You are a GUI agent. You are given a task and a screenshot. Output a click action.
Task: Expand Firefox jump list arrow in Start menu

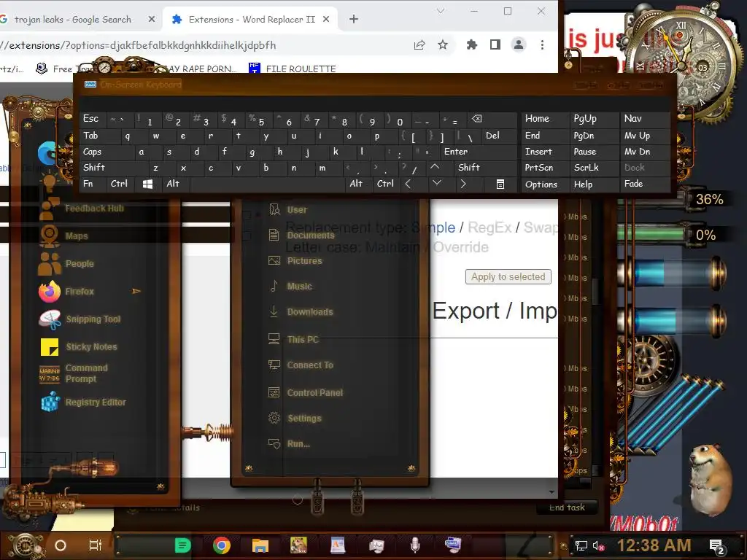coord(136,291)
